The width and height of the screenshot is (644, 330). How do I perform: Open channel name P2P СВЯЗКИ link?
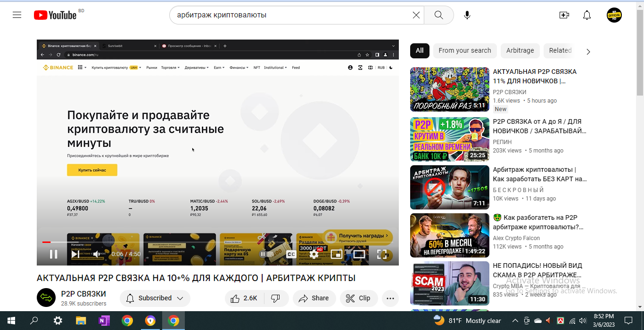[83, 294]
